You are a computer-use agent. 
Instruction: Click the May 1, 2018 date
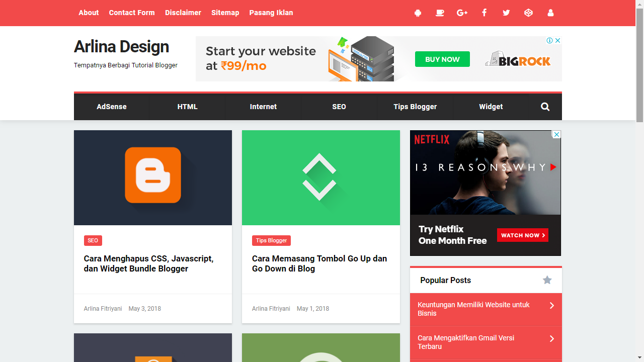point(313,309)
